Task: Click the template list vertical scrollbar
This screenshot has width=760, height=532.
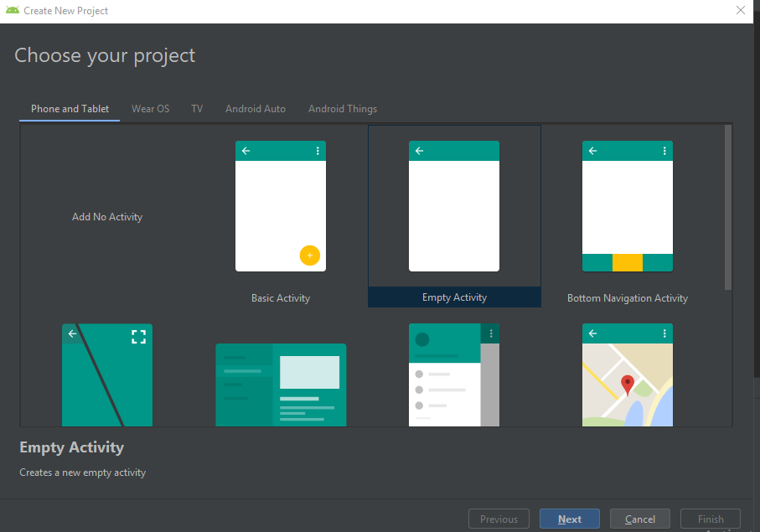Action: click(x=727, y=208)
